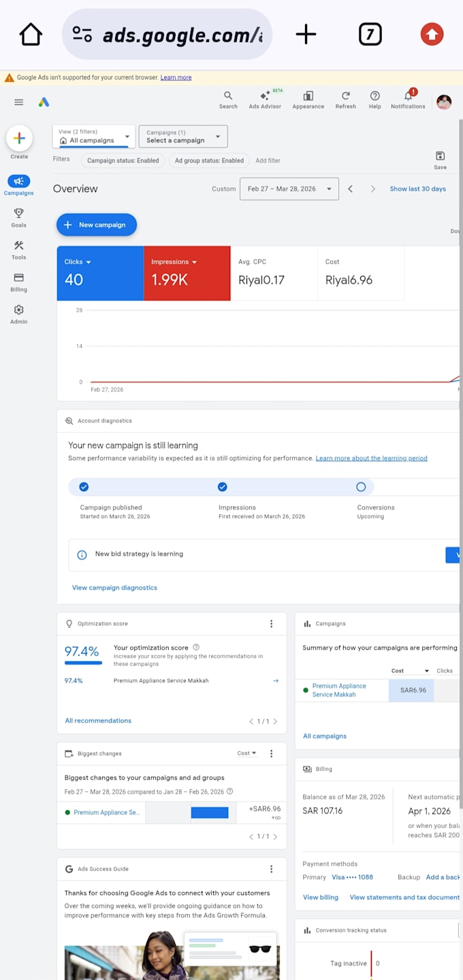The height and width of the screenshot is (980, 463).
Task: Go to next page in Optimization score card
Action: (275, 721)
